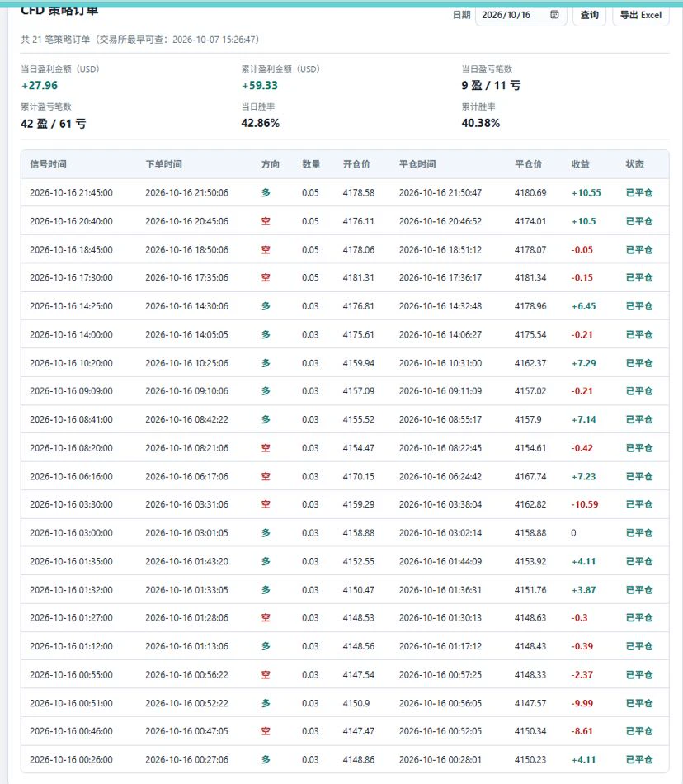Select the cumulative profit value +59.33
The image size is (683, 784).
click(260, 86)
